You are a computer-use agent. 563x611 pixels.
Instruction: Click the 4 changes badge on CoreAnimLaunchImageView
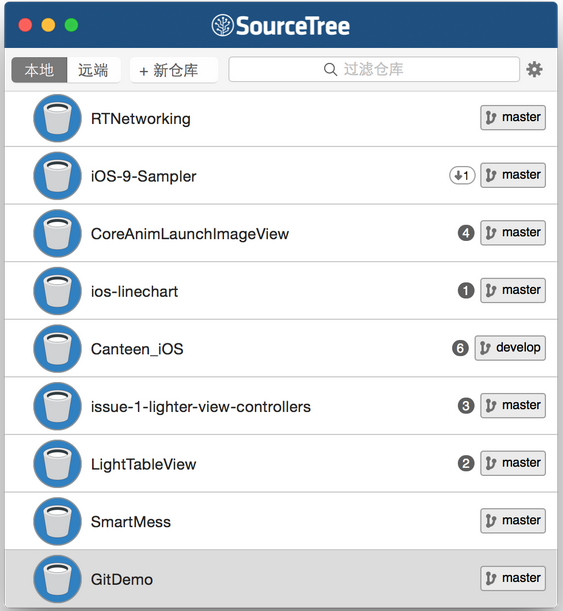click(x=466, y=233)
